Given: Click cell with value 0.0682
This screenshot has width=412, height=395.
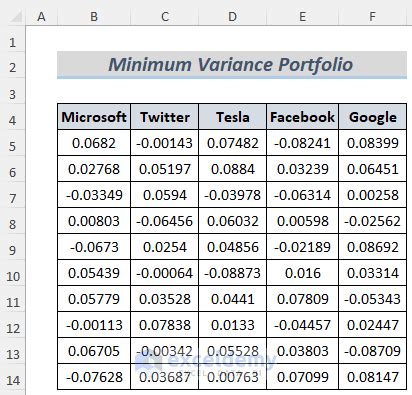Looking at the screenshot, I should click(x=94, y=143).
